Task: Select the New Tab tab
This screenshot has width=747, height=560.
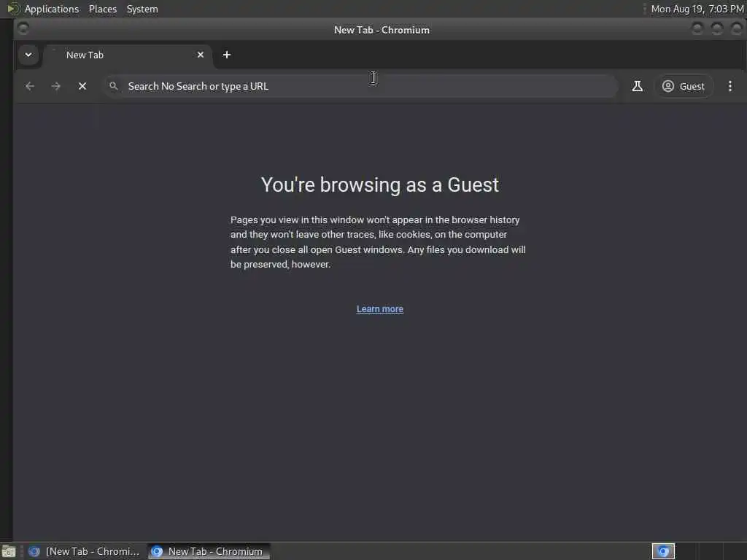Action: 128,55
